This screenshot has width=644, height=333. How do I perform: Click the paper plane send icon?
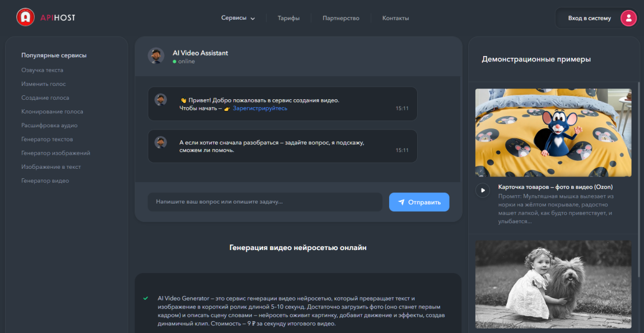point(401,202)
